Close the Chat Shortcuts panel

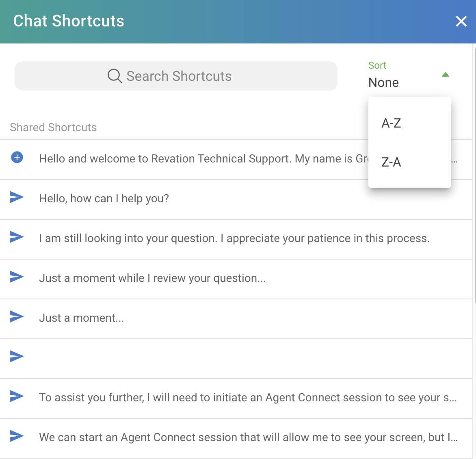[461, 21]
